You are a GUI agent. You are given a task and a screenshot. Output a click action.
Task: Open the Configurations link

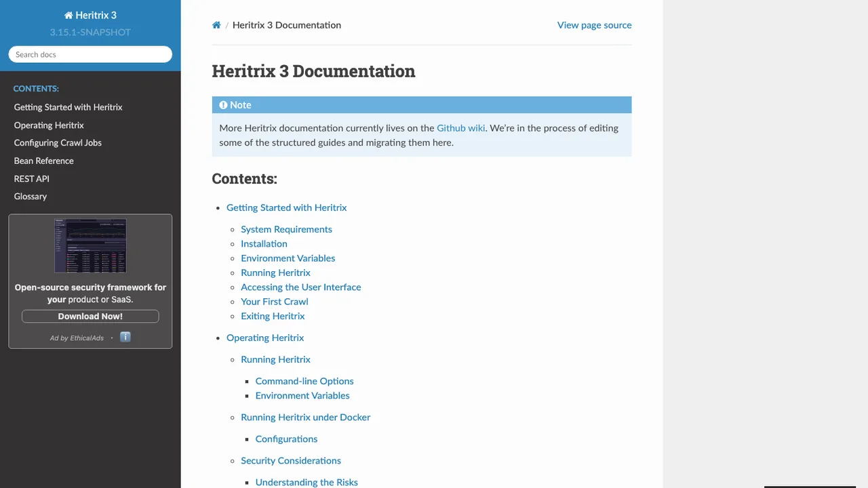click(x=286, y=439)
